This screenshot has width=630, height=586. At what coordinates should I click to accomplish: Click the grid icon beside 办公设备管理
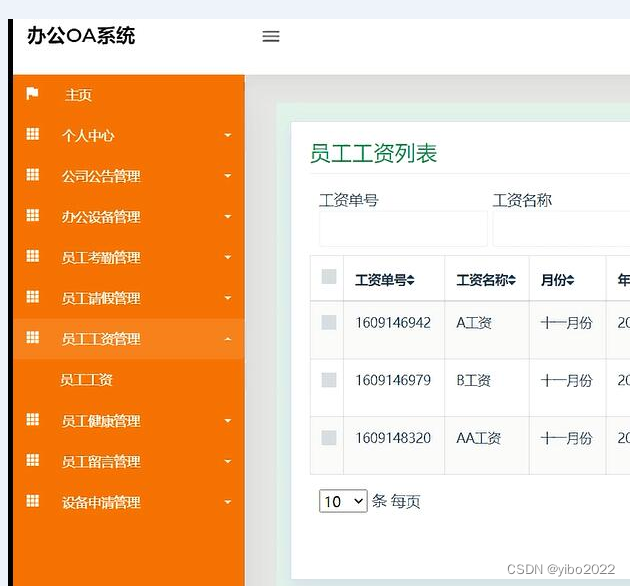point(33,215)
